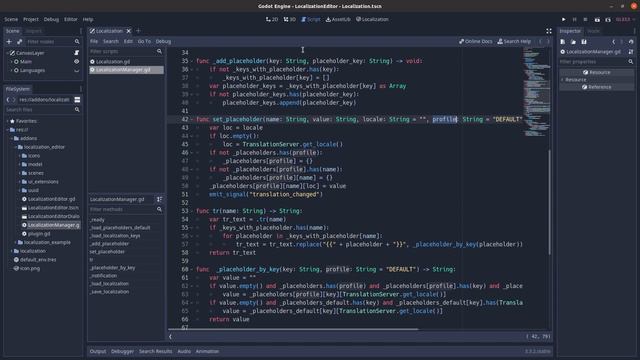The height and width of the screenshot is (360, 640).
Task: Open Search Help
Action: click(514, 41)
